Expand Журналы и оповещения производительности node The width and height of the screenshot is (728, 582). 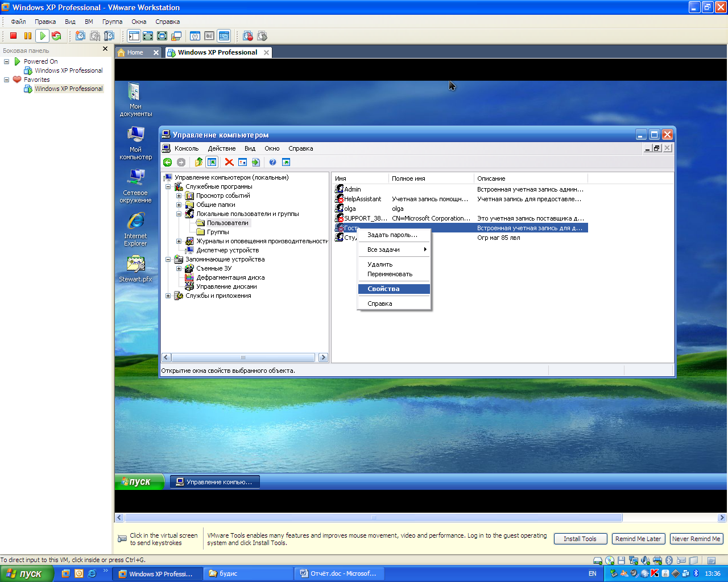click(179, 241)
